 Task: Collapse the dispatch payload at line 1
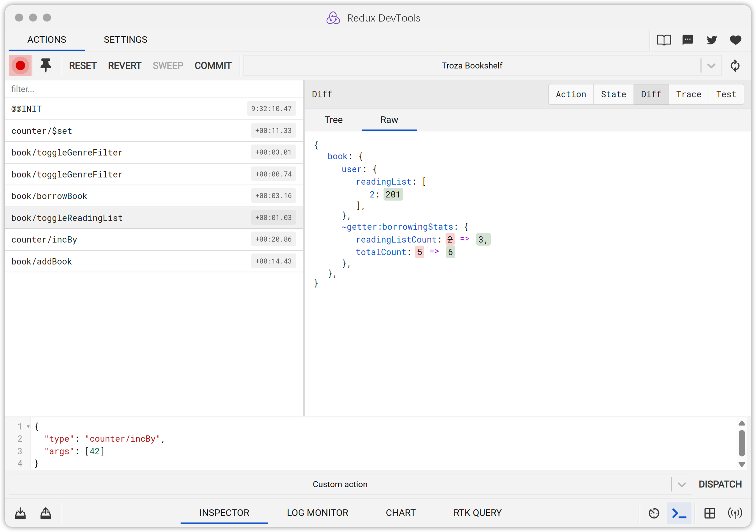[x=28, y=426]
